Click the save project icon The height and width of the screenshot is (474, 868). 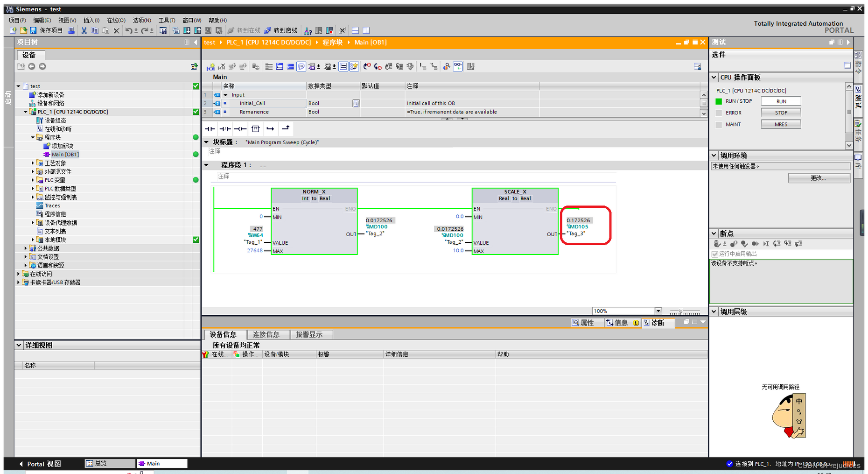point(33,30)
